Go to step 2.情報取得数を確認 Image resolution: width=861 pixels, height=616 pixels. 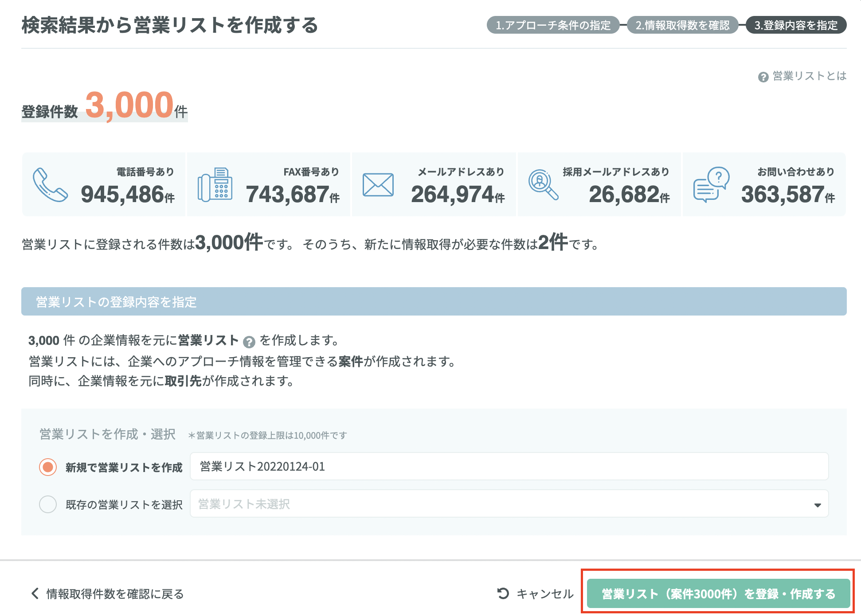682,25
